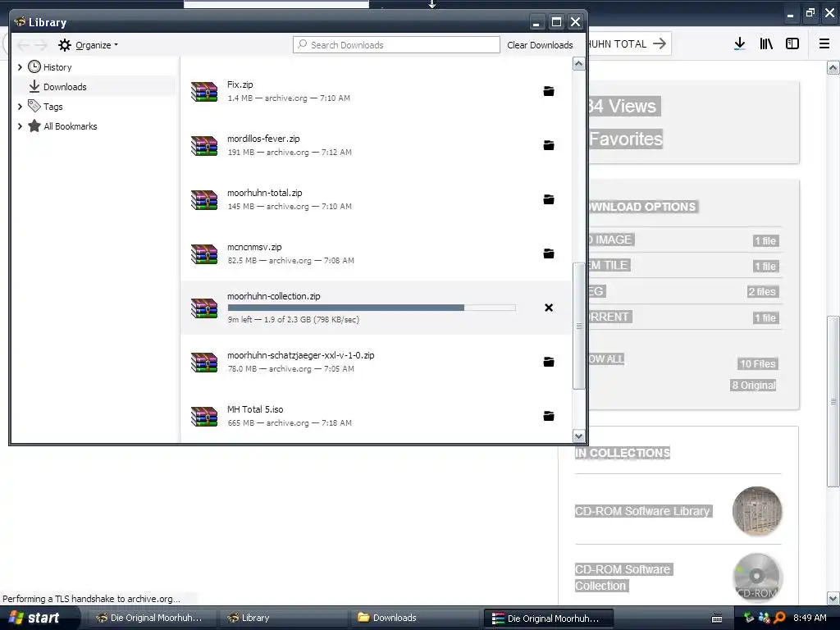Click the ISO IMAGE 1 file link

765,240
